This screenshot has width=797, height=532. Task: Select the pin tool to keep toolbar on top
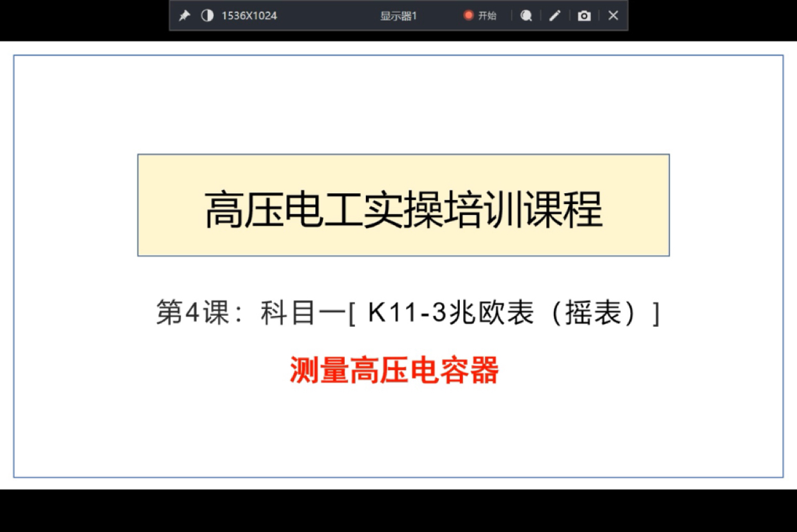[185, 15]
